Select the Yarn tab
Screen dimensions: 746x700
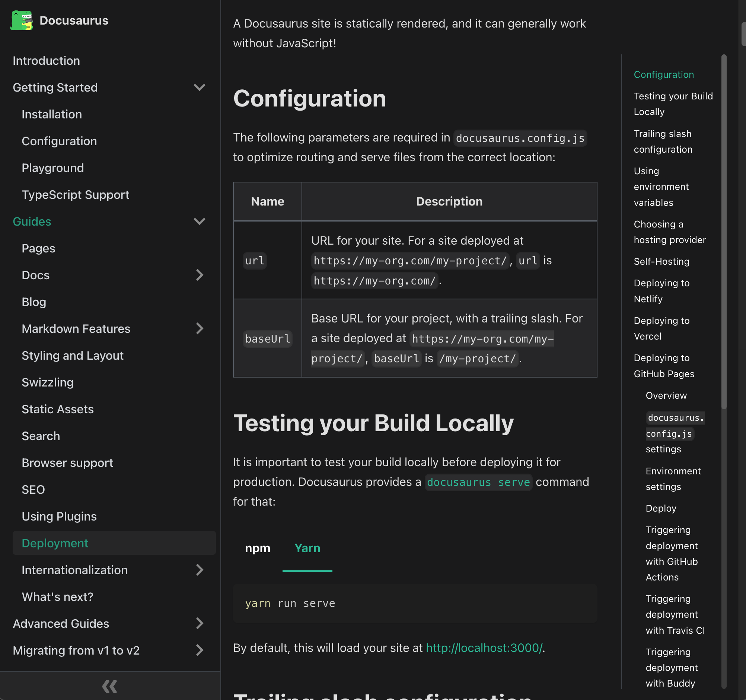[307, 548]
